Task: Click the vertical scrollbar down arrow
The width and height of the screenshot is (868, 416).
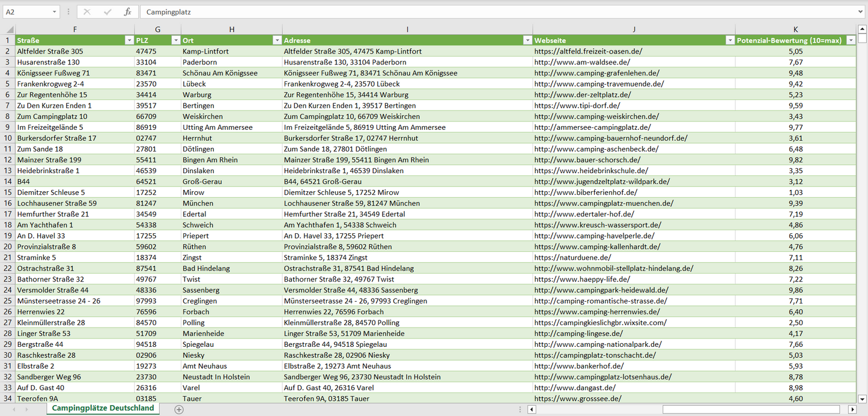Action: pyautogui.click(x=863, y=398)
